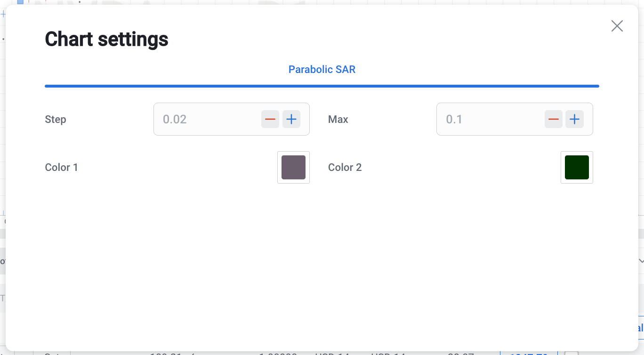Click the plus icon behind dialog's top-left
Viewport: 644px width, 355px height.
click(3, 14)
